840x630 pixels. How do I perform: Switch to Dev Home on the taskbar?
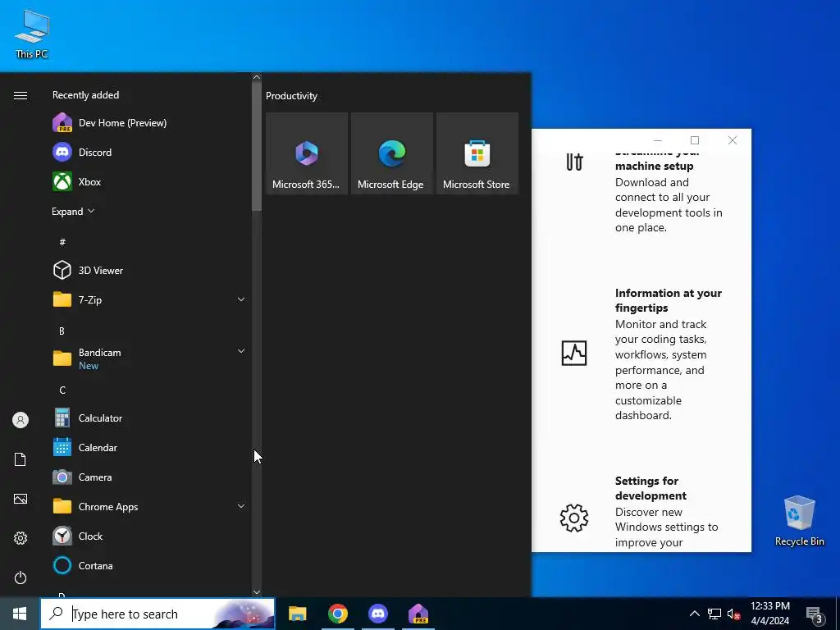tap(418, 614)
